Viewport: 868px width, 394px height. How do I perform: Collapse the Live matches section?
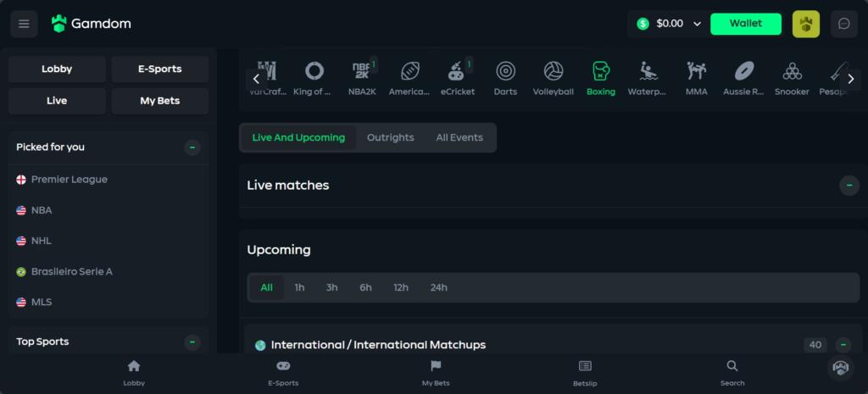click(849, 186)
